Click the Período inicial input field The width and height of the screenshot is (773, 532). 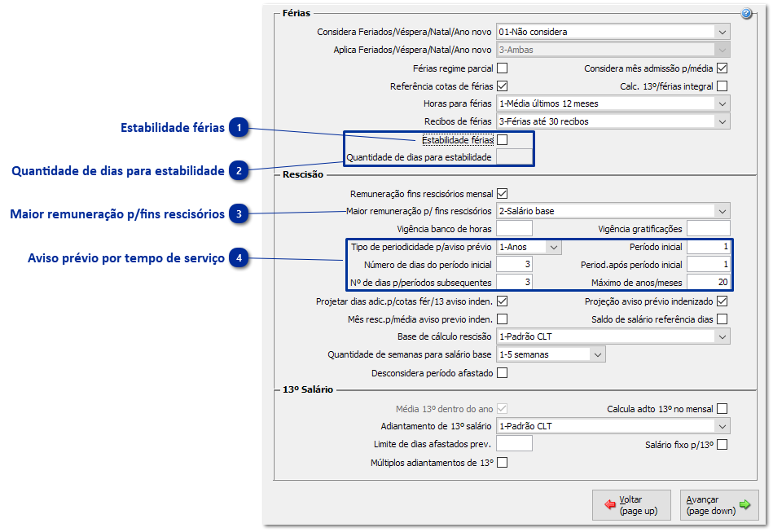pyautogui.click(x=709, y=247)
